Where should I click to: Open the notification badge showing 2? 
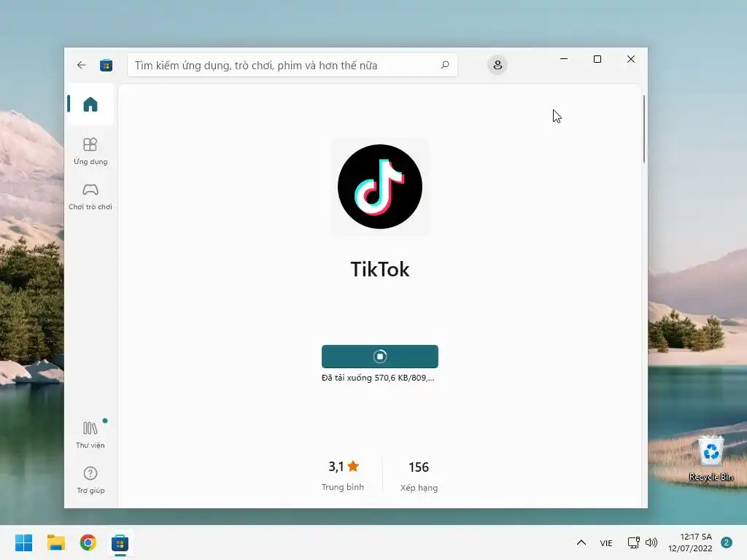coord(726,542)
